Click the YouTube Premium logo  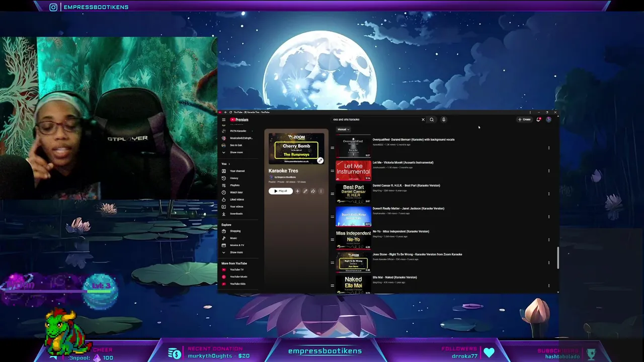click(239, 120)
